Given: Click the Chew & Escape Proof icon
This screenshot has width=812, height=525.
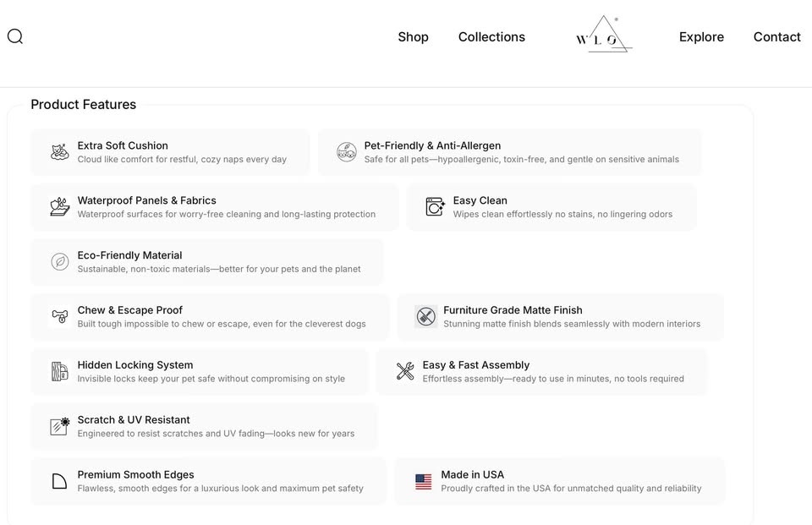Looking at the screenshot, I should pyautogui.click(x=59, y=317).
